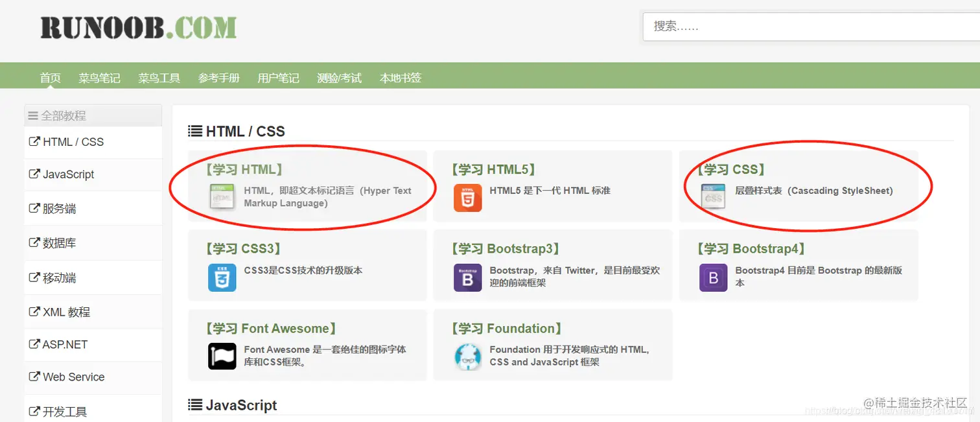The height and width of the screenshot is (422, 980).
Task: Click the text 'CSS3是CSS技术的升级版本'
Action: point(303,270)
